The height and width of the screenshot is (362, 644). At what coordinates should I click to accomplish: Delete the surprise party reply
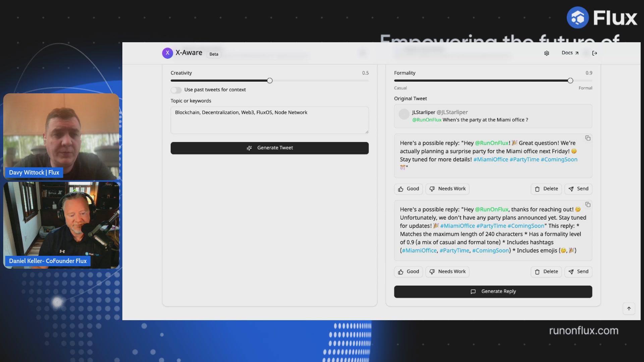point(546,189)
